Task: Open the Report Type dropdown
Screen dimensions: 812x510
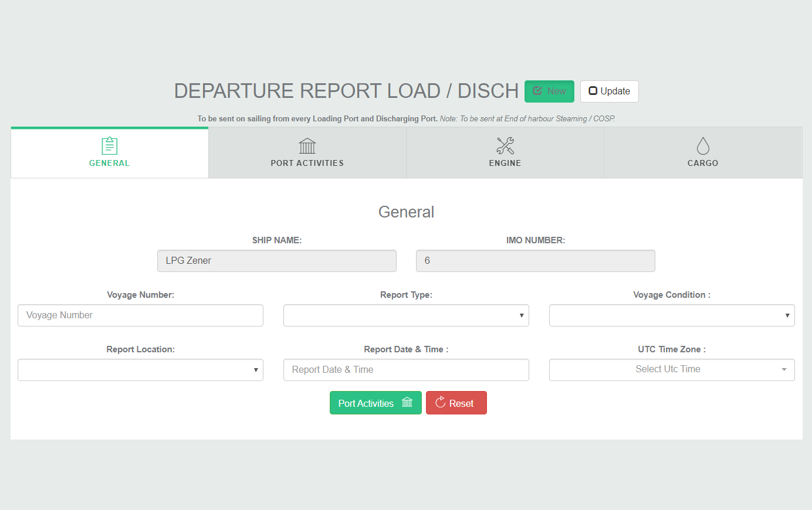Action: click(x=406, y=315)
